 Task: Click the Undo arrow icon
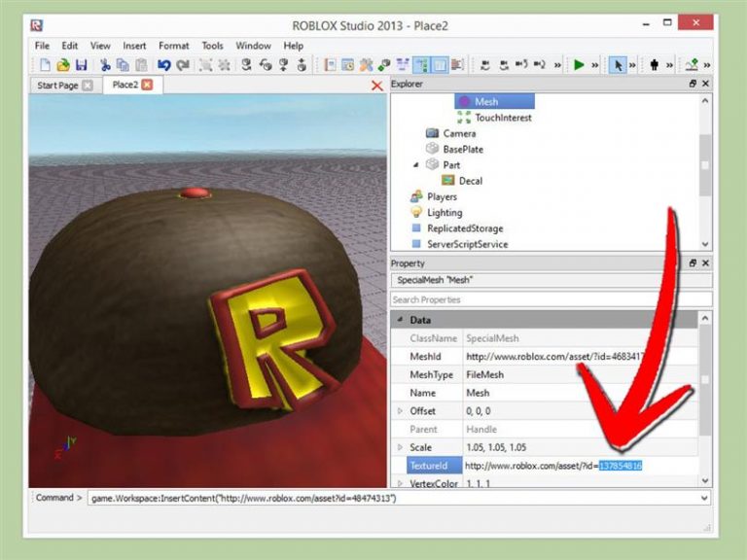(163, 65)
